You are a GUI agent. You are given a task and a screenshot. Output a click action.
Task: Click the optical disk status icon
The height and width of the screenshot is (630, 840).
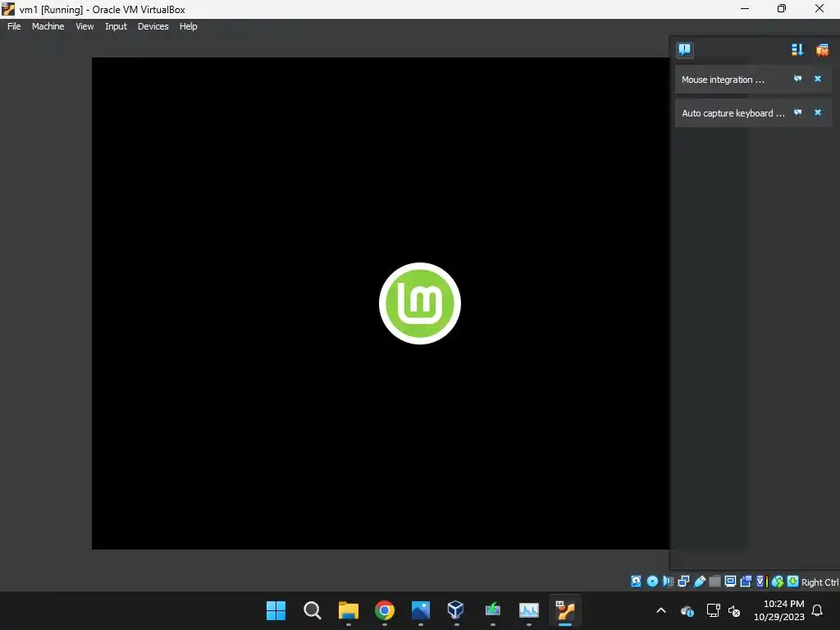652,582
